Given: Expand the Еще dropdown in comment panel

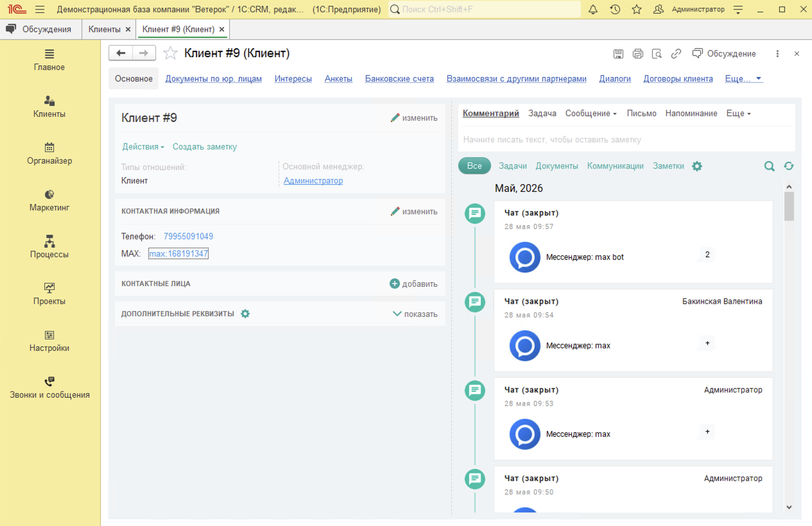Looking at the screenshot, I should pos(738,114).
